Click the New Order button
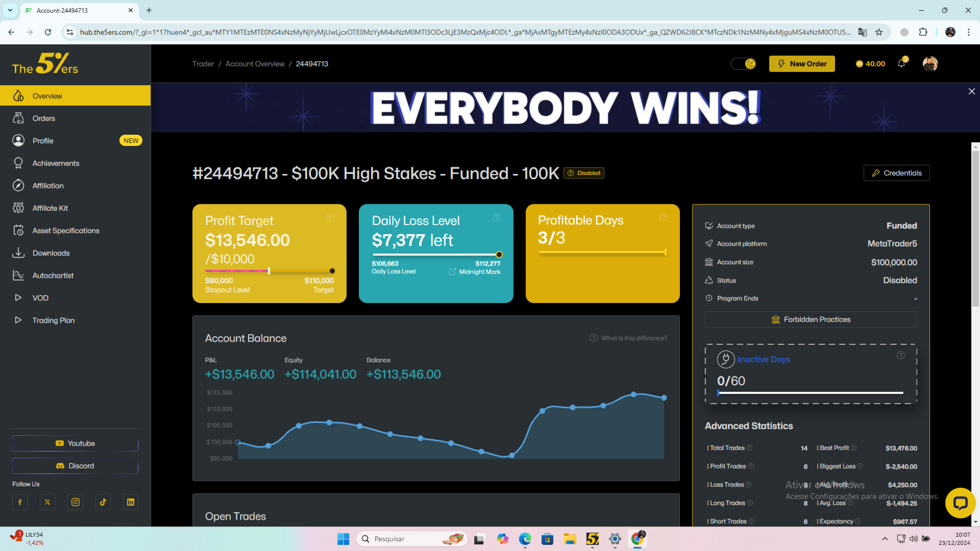Viewport: 980px width, 551px height. click(802, 64)
